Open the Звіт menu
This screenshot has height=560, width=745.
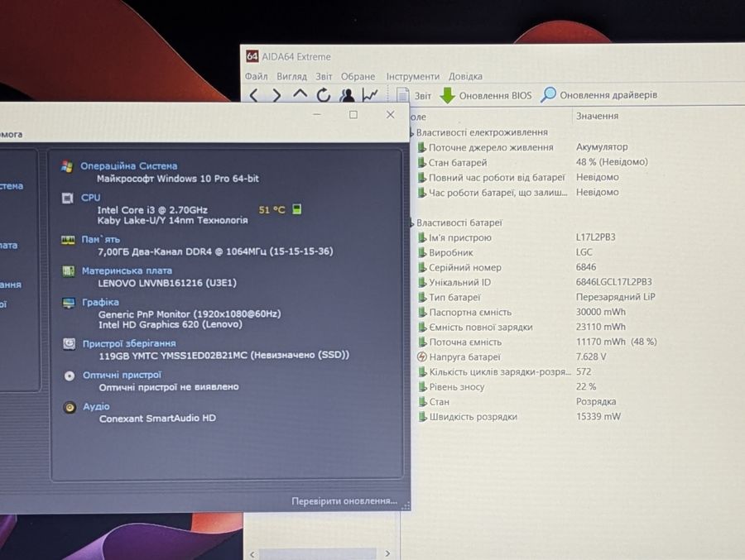tap(324, 76)
